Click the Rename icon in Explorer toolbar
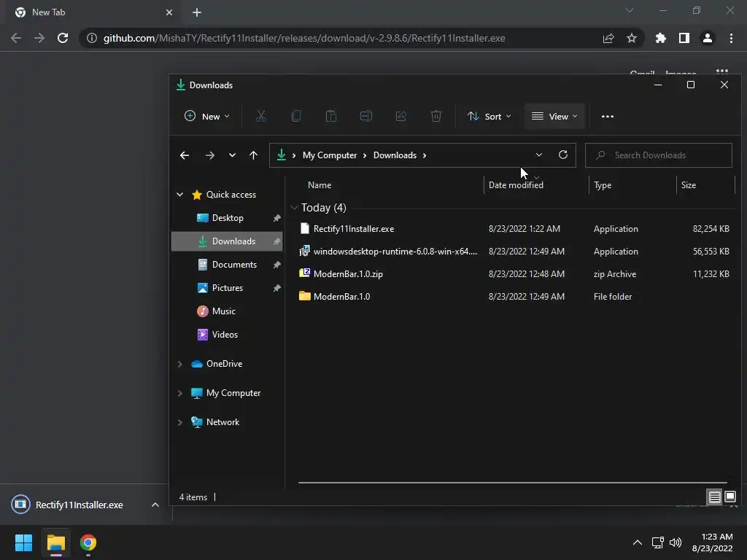Screen dimensions: 747x560 tap(366, 116)
